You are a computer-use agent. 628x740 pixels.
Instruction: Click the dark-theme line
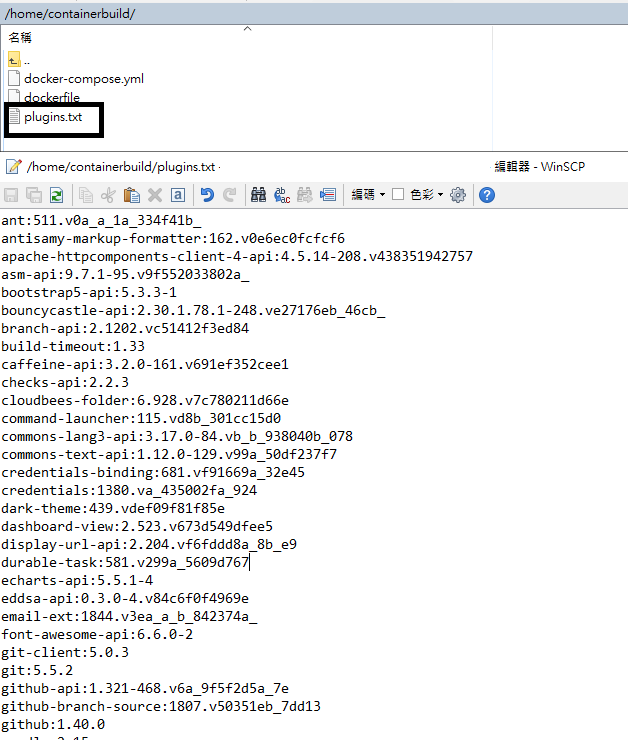click(113, 508)
